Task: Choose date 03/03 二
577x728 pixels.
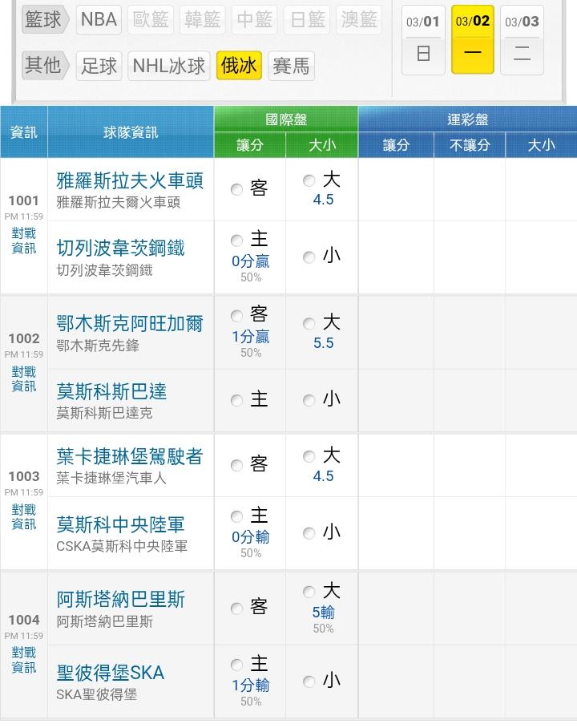Action: coord(522,39)
